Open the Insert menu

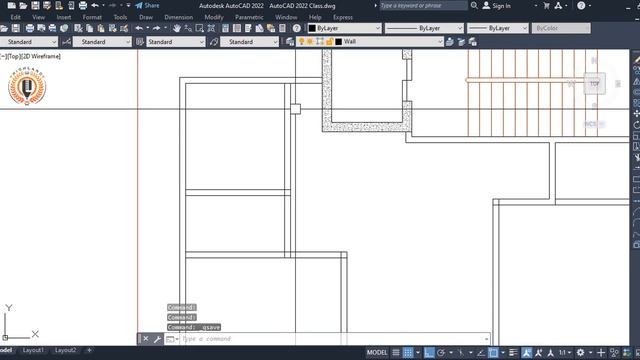[x=64, y=17]
